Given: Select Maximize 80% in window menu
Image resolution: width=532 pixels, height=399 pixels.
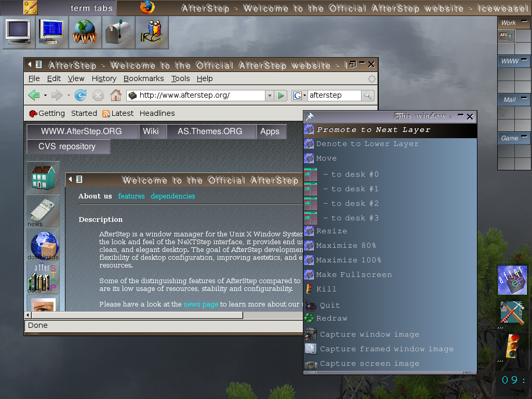Looking at the screenshot, I should pos(390,246).
